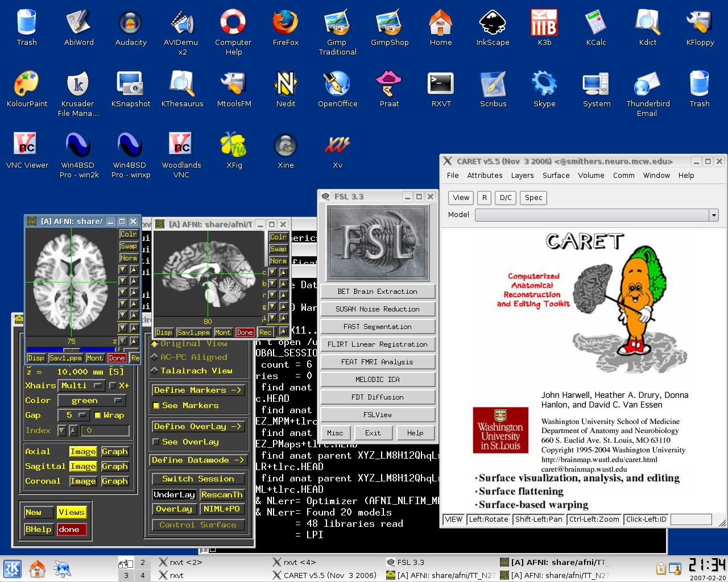Open Gimp Traditional desktop icon
The image size is (728, 582).
(337, 32)
